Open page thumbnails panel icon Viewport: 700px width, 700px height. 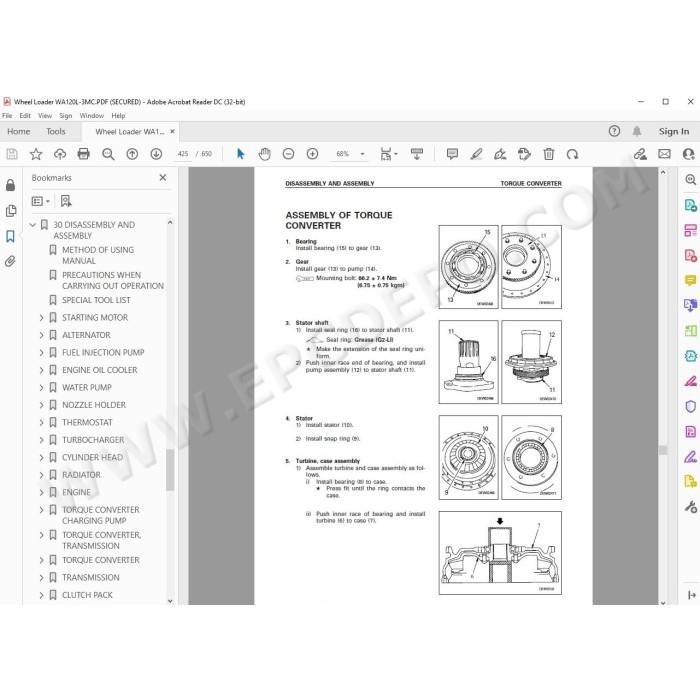click(x=11, y=211)
